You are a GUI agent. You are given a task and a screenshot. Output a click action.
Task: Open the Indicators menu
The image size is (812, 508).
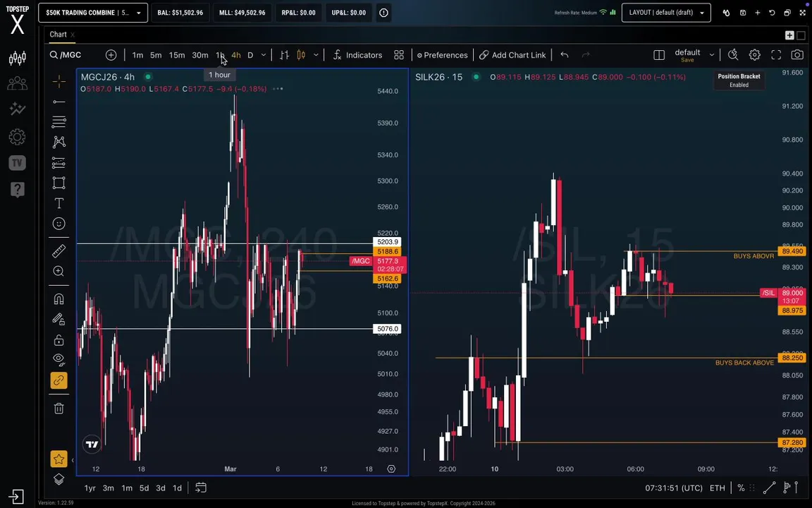coord(357,55)
